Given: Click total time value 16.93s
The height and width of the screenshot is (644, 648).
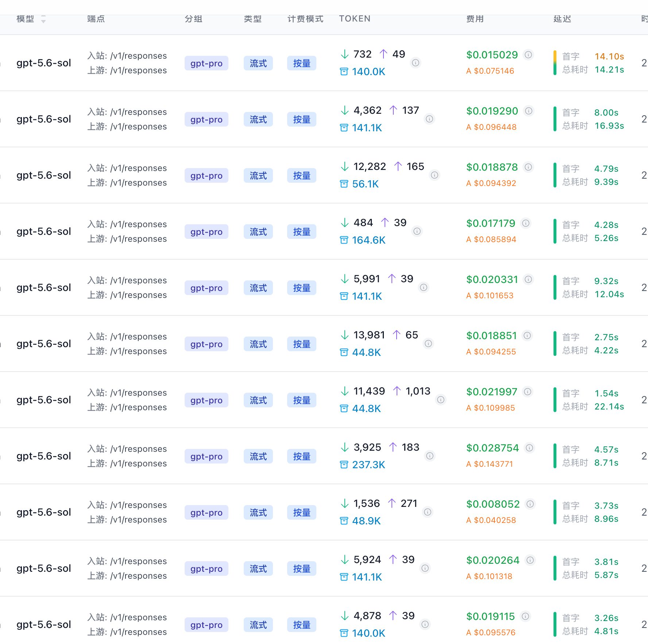Looking at the screenshot, I should [609, 125].
